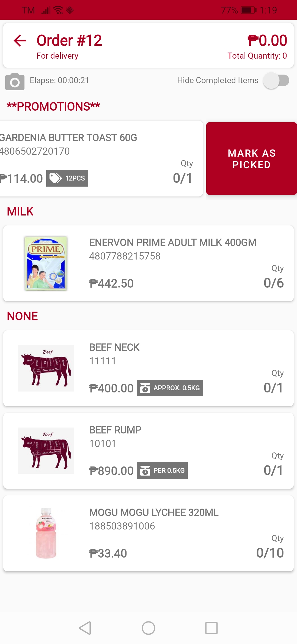Toggle the Hide Completed Items switch

point(276,81)
